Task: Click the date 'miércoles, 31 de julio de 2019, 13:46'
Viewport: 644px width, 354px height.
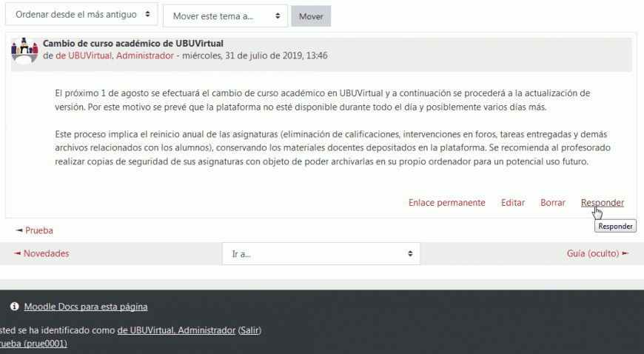Action: 255,56
